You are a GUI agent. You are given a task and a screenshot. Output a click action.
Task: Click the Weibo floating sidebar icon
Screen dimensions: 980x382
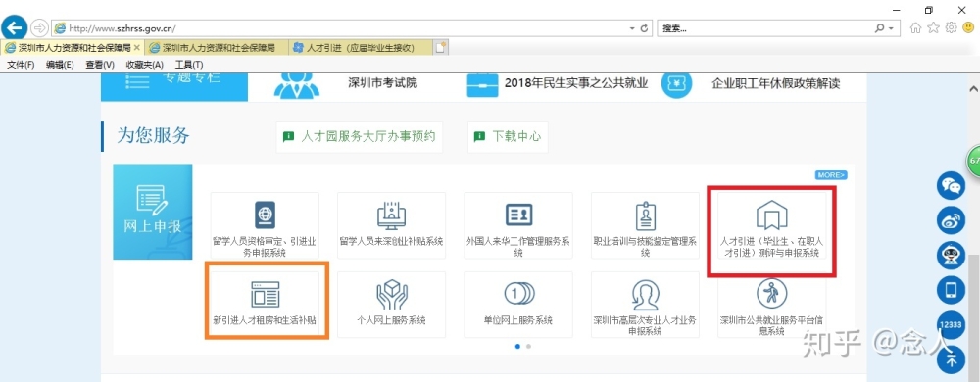click(x=951, y=220)
